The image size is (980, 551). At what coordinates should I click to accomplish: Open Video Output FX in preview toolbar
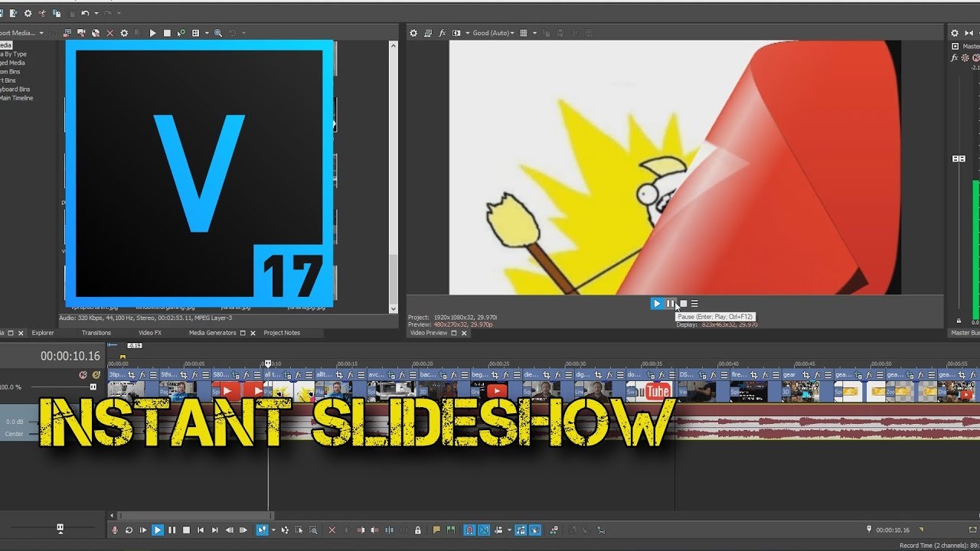click(442, 33)
